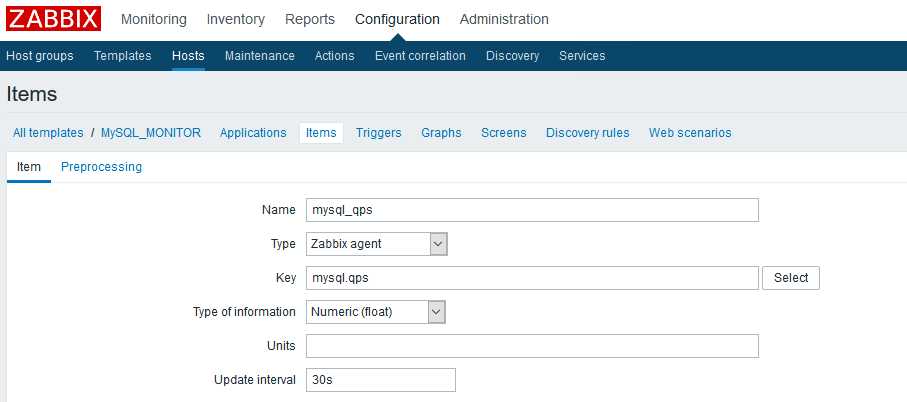Open Actions configuration

[x=334, y=56]
